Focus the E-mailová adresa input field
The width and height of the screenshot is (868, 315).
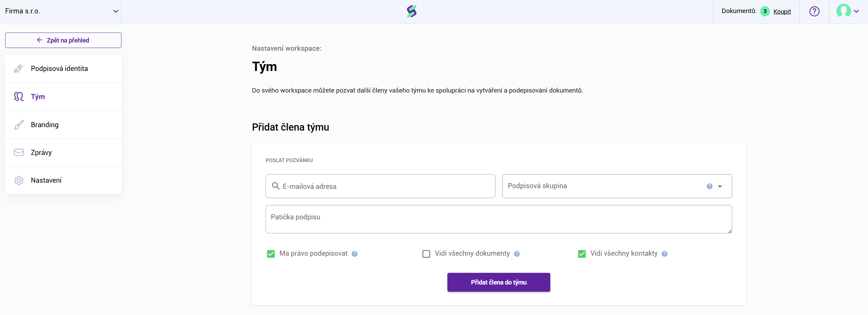384,186
